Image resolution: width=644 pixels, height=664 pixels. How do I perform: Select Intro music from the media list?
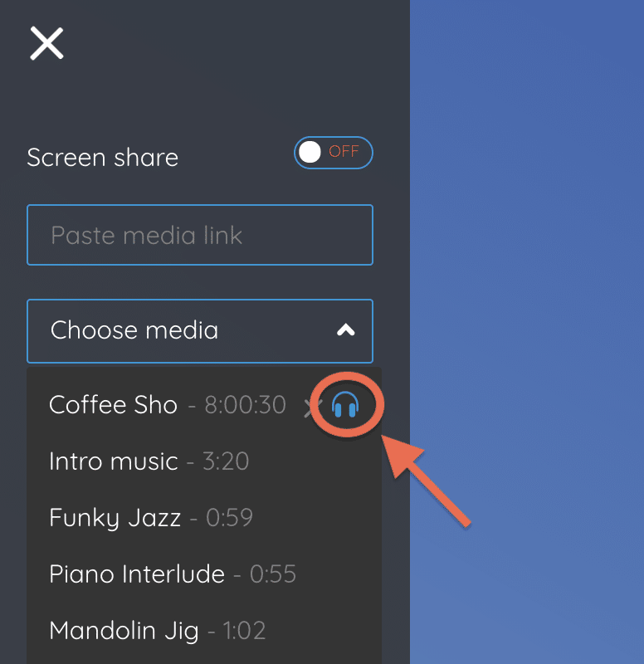(x=114, y=461)
